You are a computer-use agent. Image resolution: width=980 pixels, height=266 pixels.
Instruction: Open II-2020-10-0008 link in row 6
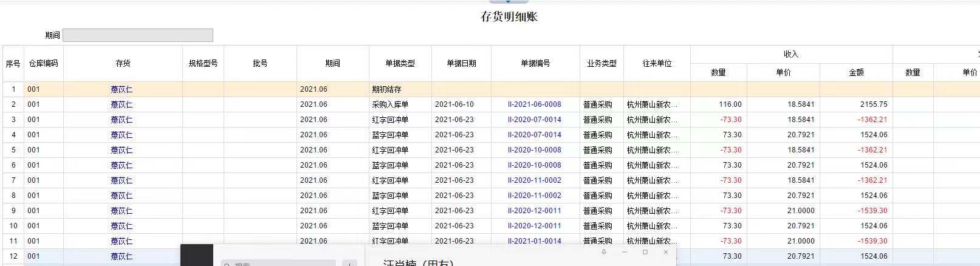tap(535, 165)
